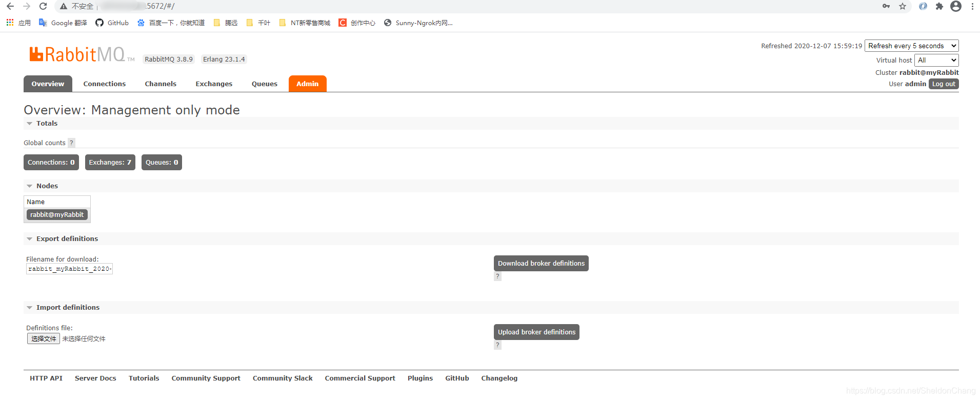
Task: Click the Erlang 23.1.4 version label
Action: click(x=224, y=59)
